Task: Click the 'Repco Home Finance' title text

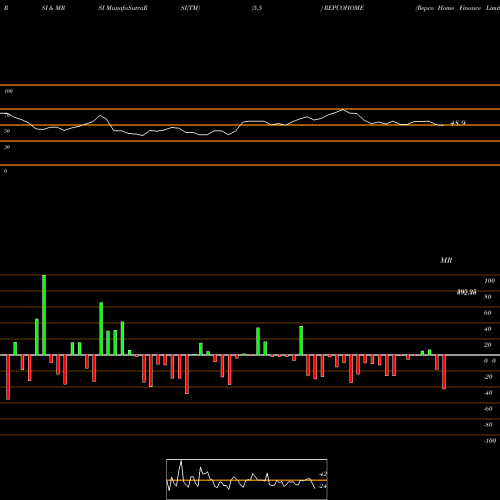Action: (448, 8)
